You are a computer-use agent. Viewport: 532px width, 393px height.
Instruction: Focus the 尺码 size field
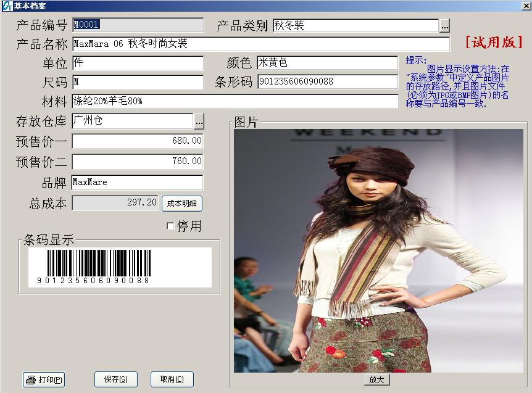click(138, 82)
